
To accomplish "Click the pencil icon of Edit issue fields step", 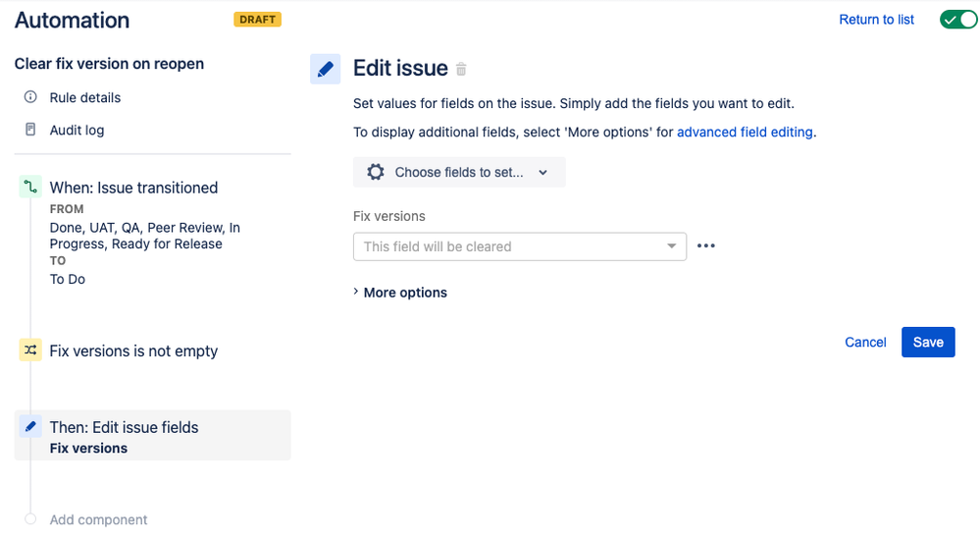I will point(30,427).
